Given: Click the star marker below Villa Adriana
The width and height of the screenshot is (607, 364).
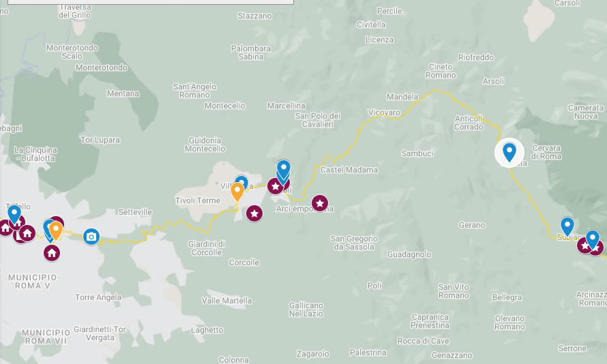Looking at the screenshot, I should (254, 213).
